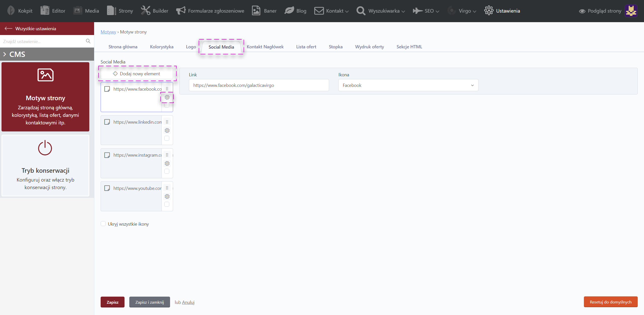
Task: Click Zapisz i zamknij button
Action: (x=149, y=302)
